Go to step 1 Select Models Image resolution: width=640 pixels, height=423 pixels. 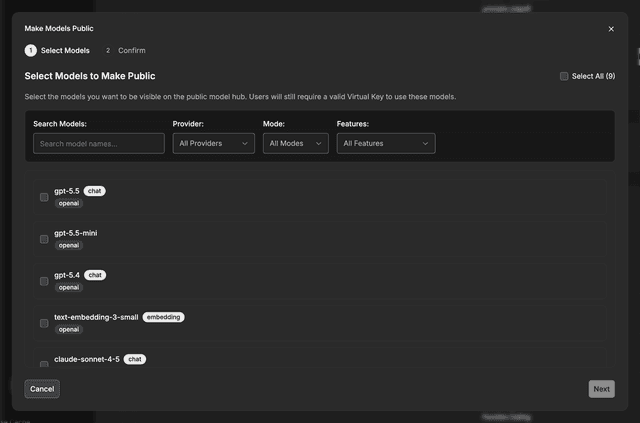point(57,51)
